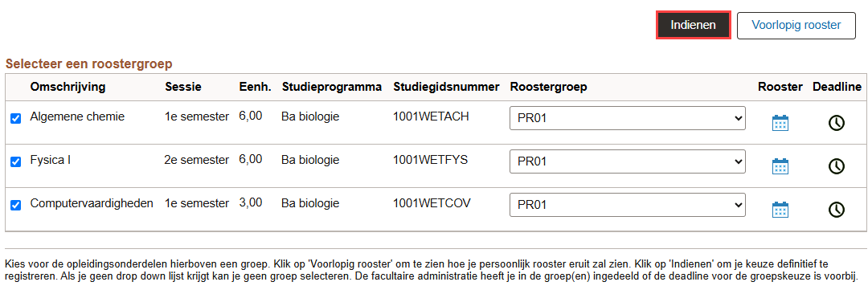View the deadline clock icon for Fysica I
Screen dimensions: 868x290
[837, 166]
